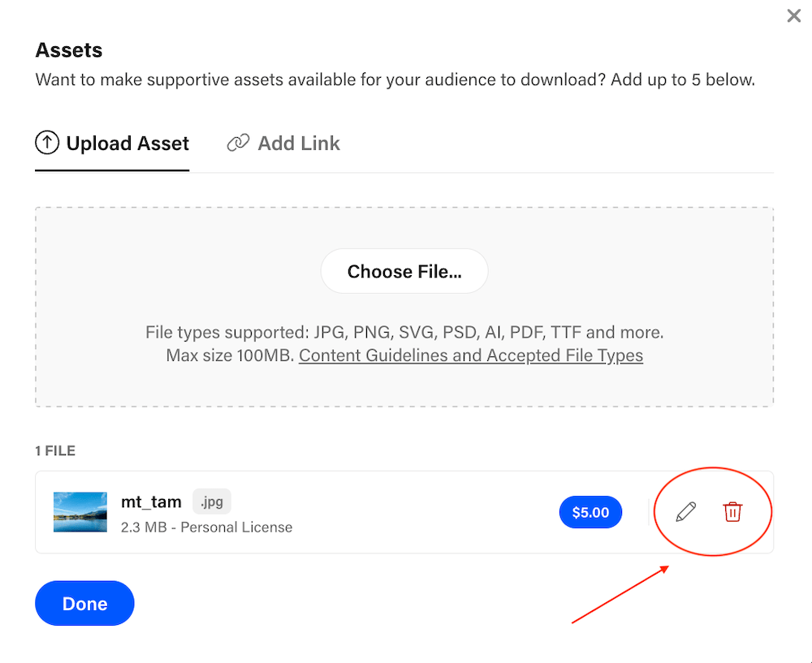
Task: Click the mt_tam file name text
Action: [x=151, y=502]
